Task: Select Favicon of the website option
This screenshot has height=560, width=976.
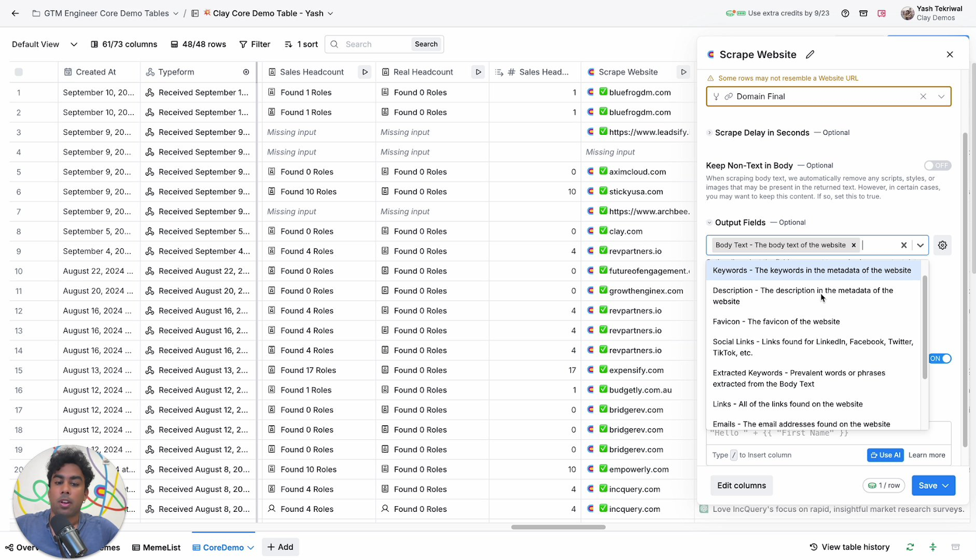Action: [x=812, y=321]
